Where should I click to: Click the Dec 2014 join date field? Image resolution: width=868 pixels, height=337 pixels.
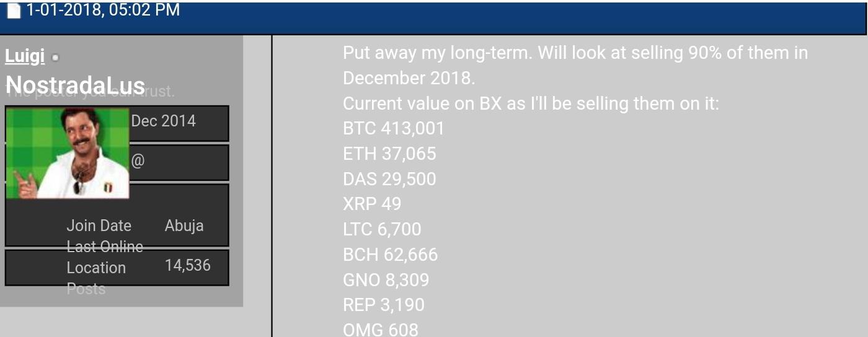pos(164,121)
